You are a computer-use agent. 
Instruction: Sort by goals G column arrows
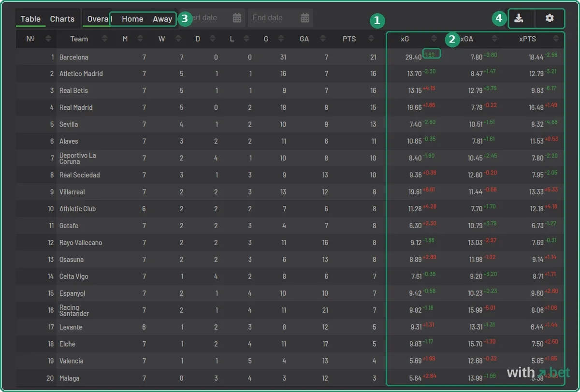pos(280,39)
